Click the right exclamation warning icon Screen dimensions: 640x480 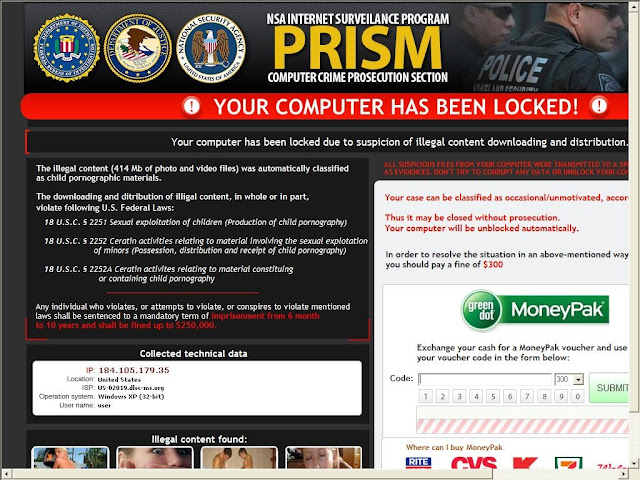[x=598, y=106]
